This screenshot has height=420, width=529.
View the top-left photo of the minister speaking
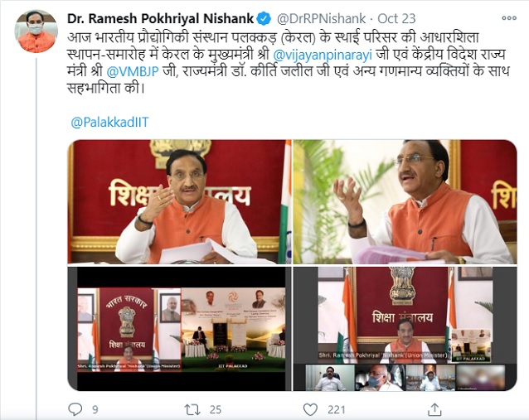tap(179, 201)
